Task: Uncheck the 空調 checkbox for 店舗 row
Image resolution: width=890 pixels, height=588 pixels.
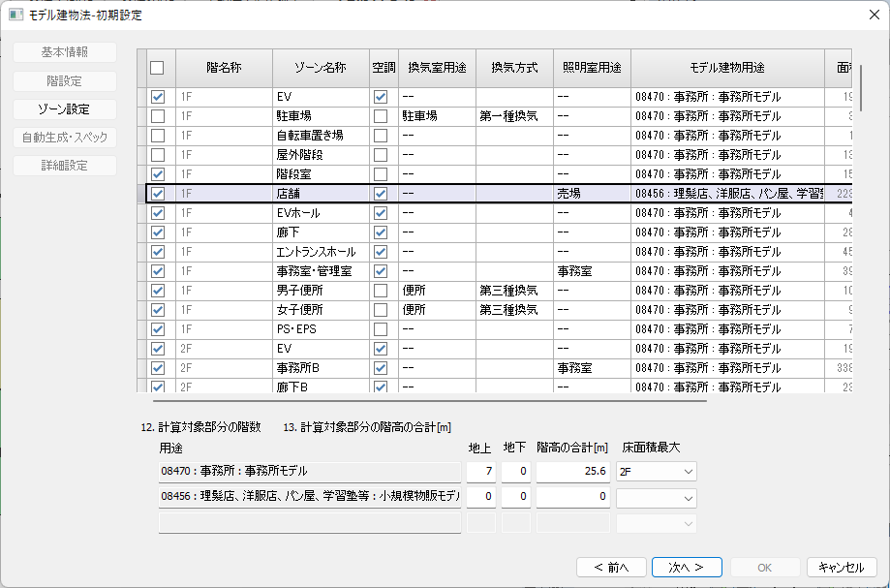Action: coord(381,194)
